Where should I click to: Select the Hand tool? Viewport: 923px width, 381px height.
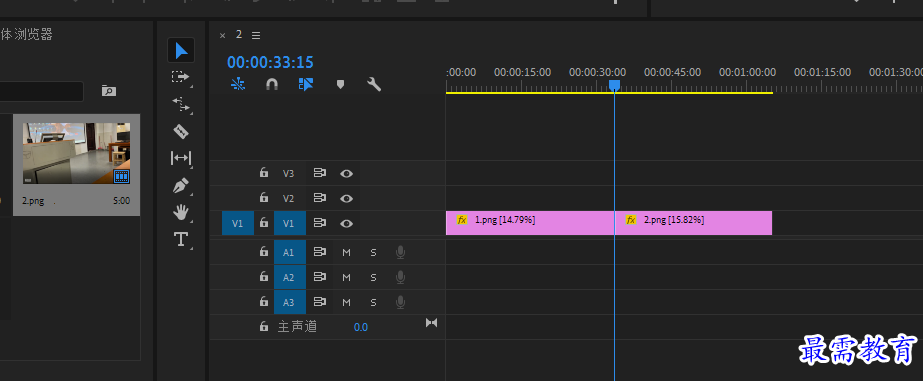point(181,212)
